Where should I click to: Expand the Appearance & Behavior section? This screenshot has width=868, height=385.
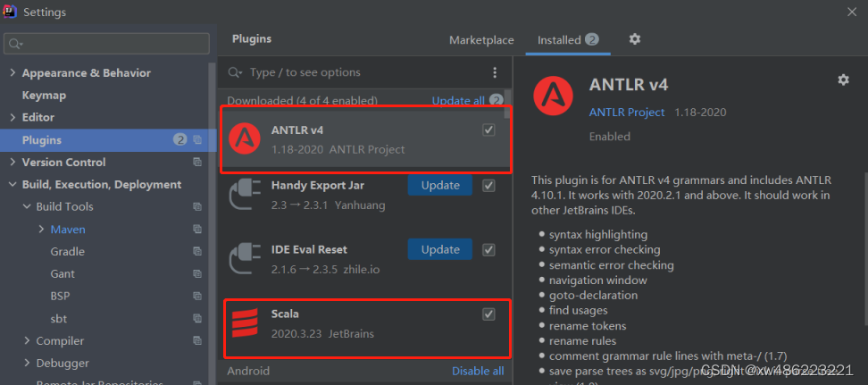pos(12,73)
